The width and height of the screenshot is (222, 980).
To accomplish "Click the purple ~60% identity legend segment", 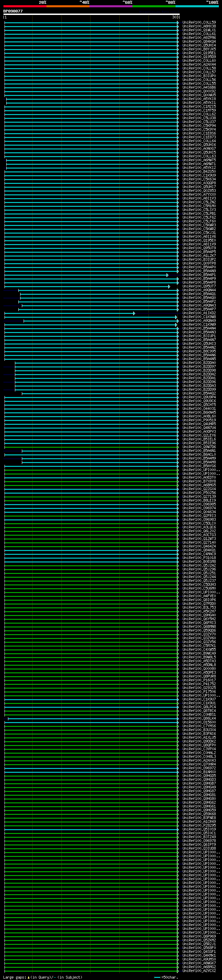I will coord(111,6).
